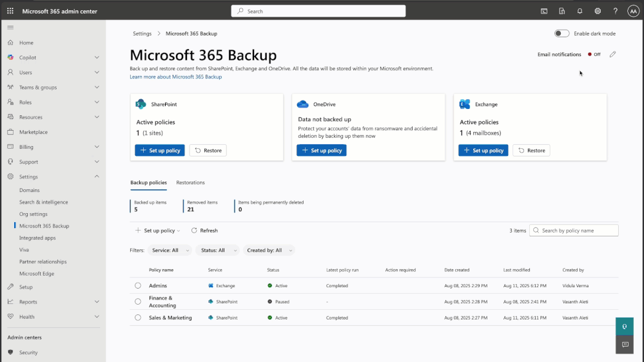Click the Refresh icon in toolbar

194,231
